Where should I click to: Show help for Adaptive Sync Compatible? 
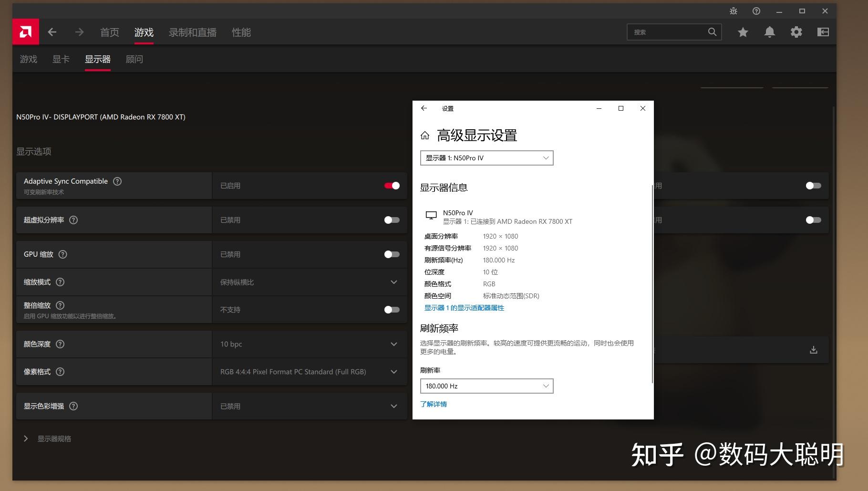point(117,181)
